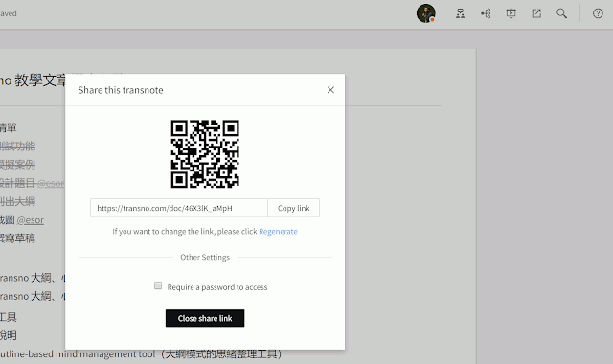The height and width of the screenshot is (364, 613).
Task: Click the QR code image
Action: (205, 153)
